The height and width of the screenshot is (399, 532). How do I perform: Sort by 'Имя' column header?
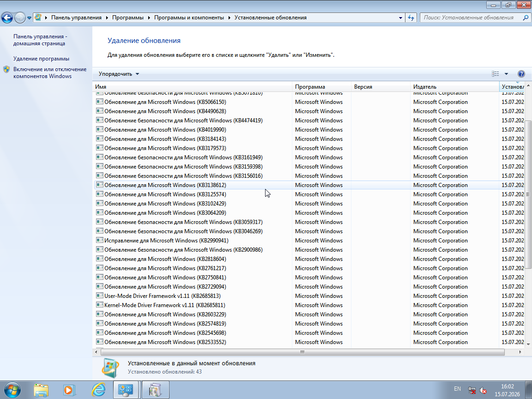click(x=192, y=87)
